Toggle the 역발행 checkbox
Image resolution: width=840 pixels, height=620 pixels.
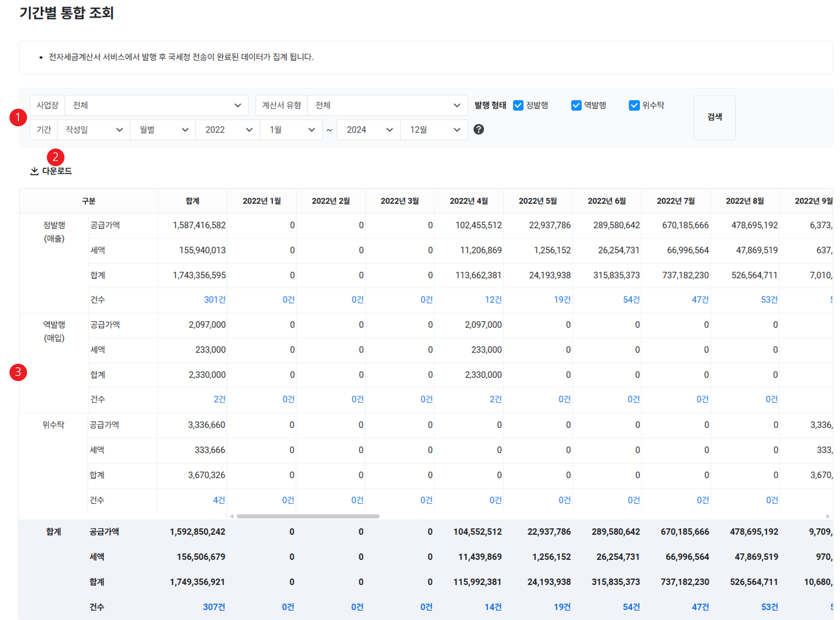[x=576, y=105]
